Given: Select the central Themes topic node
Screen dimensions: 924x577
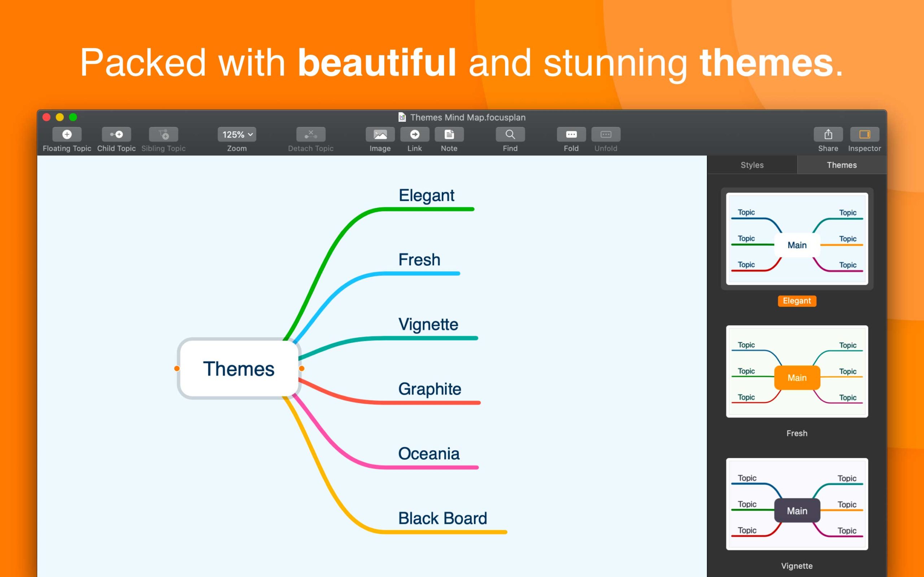Looking at the screenshot, I should click(x=239, y=369).
